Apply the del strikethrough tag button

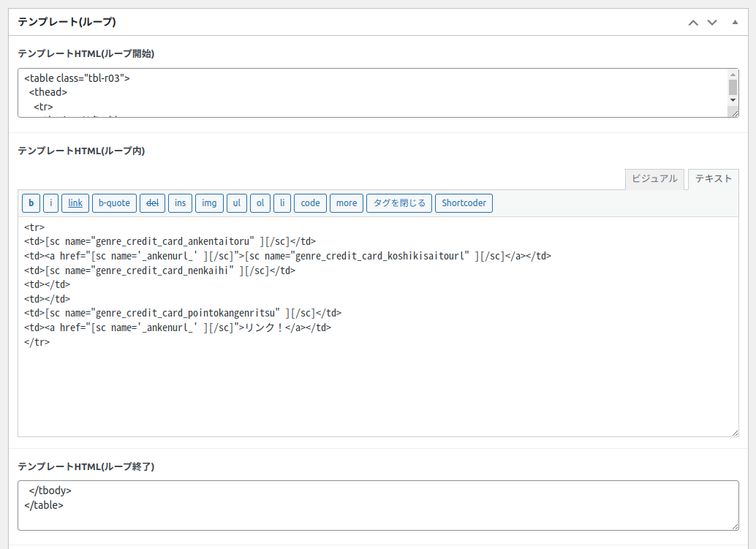(152, 203)
